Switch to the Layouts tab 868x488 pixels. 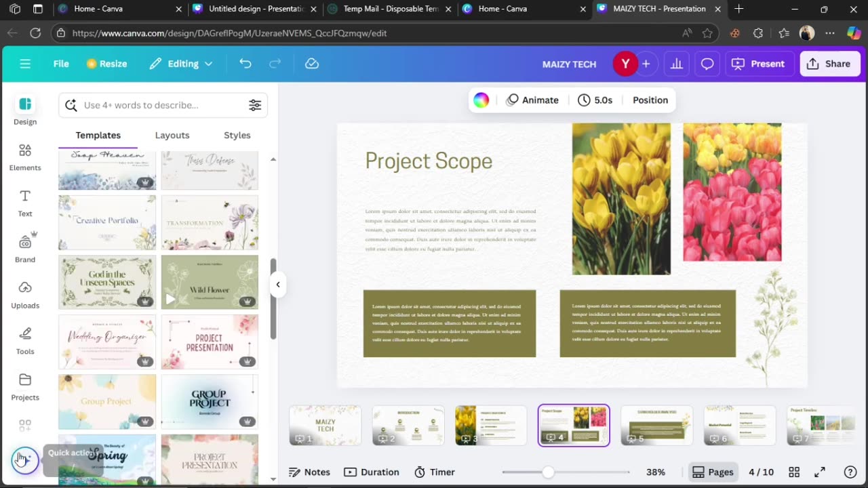point(172,135)
